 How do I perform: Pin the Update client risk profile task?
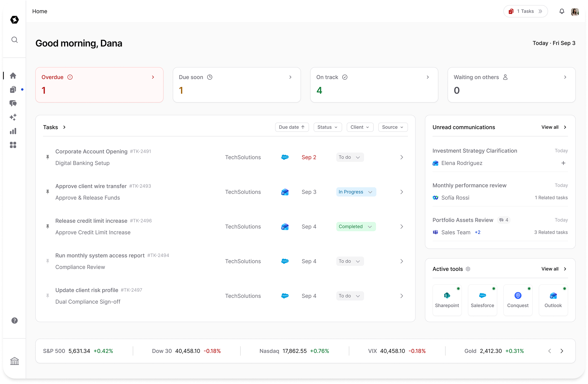tap(47, 296)
